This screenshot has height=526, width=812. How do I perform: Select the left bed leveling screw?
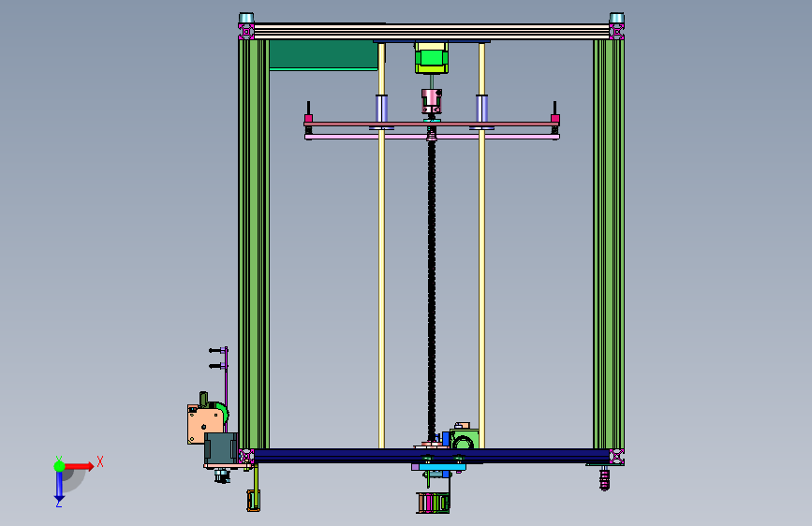coord(309,113)
